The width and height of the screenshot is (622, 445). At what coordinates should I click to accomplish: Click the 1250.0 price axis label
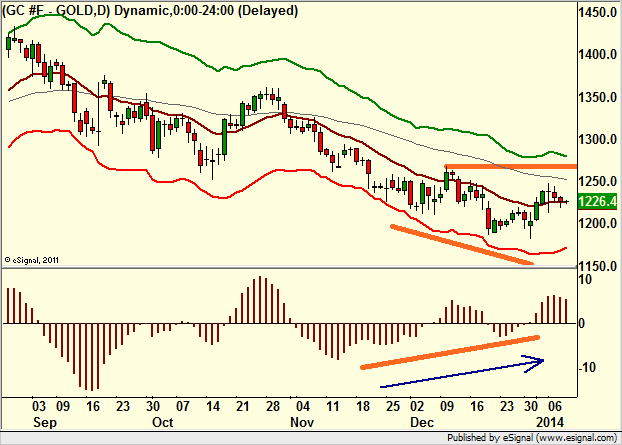coord(597,181)
